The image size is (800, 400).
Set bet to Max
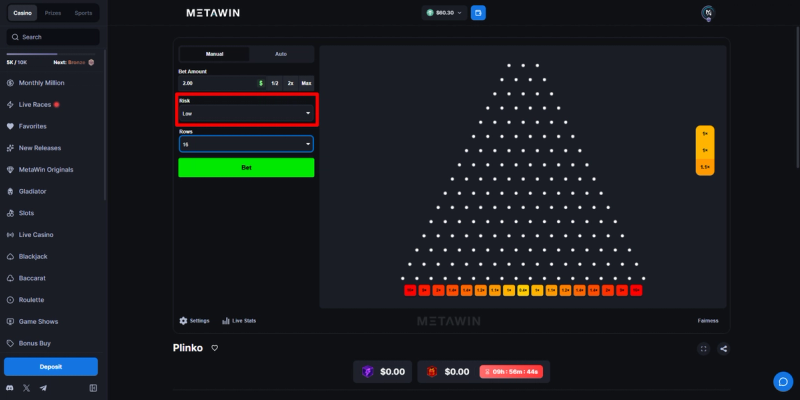click(x=306, y=83)
